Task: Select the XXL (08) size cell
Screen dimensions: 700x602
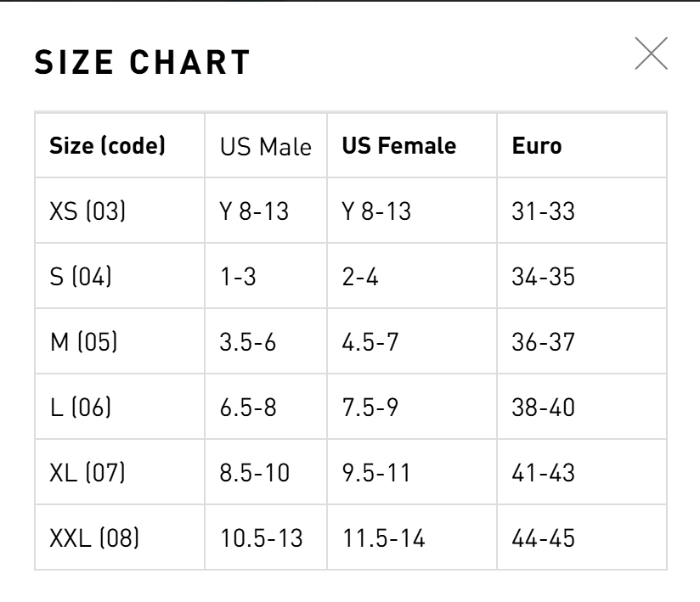Action: [x=94, y=537]
